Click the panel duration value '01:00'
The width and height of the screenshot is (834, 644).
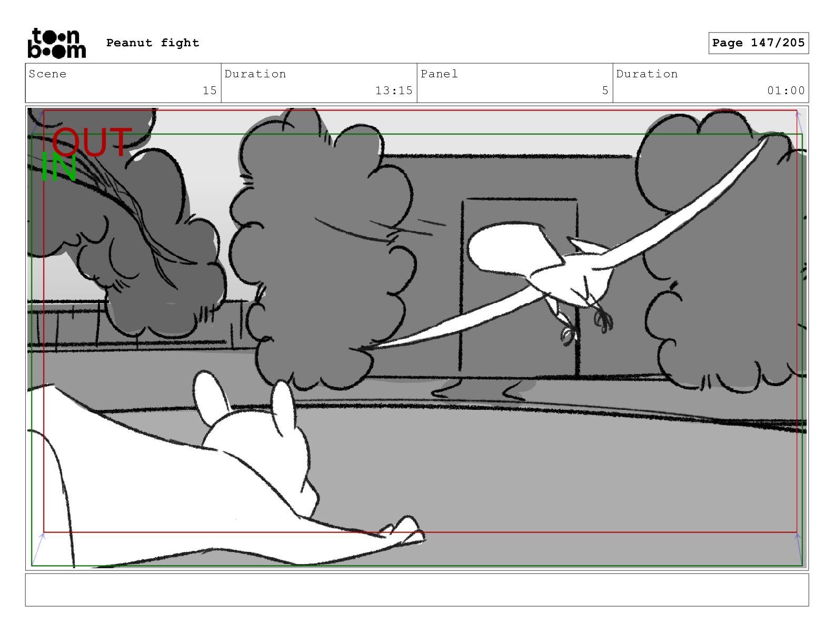coord(786,90)
